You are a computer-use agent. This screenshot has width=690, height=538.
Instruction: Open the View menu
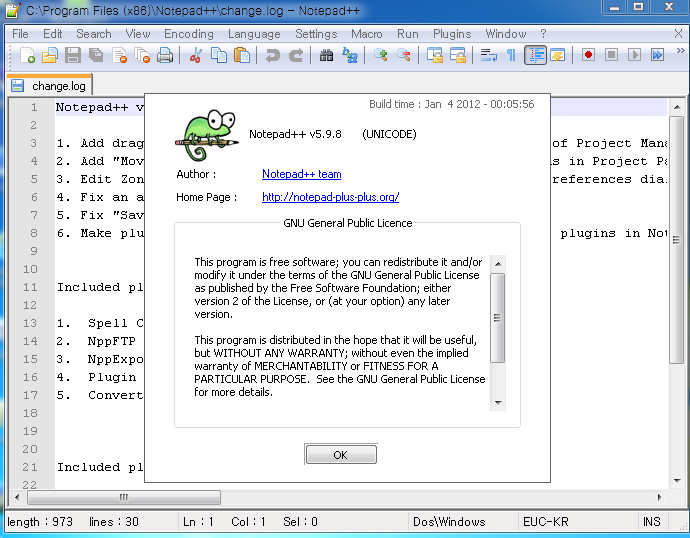pyautogui.click(x=138, y=34)
